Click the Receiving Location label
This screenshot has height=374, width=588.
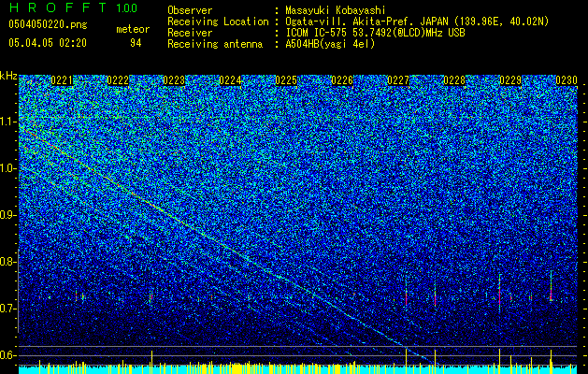pyautogui.click(x=218, y=22)
